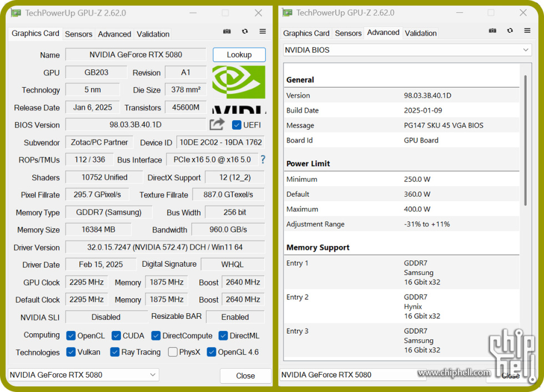Click the Default power limit 360.0 W

[x=417, y=194]
